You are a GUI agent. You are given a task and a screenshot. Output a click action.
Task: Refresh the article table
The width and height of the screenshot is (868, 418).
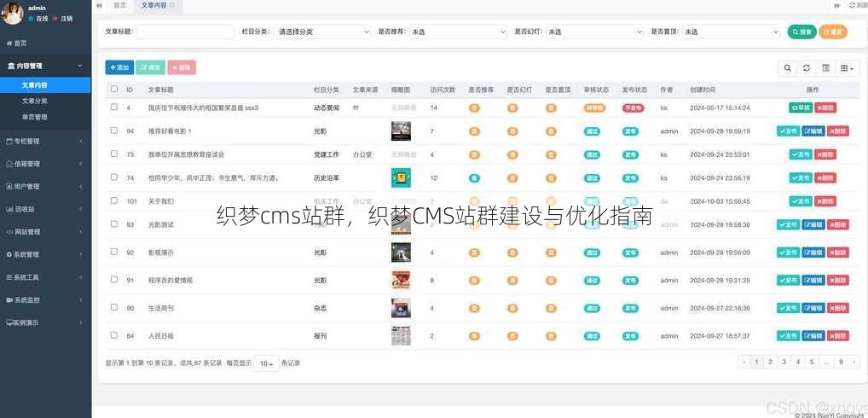point(807,68)
